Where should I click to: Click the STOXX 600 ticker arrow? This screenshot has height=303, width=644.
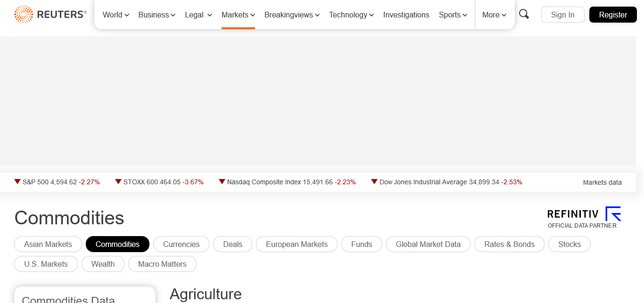tap(118, 181)
